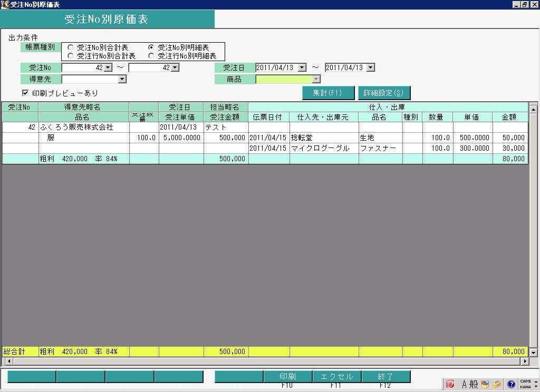
Task: Click the 単価 column header
Action: 473,117
